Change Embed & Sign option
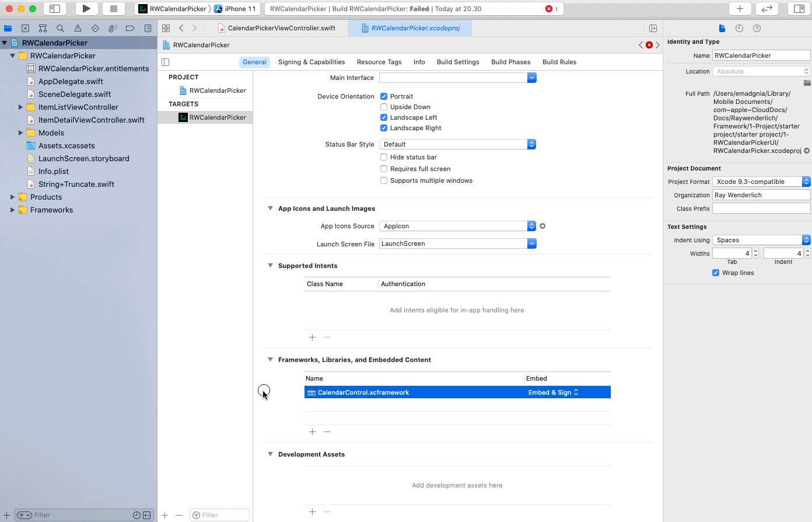The width and height of the screenshot is (812, 522). pos(553,392)
